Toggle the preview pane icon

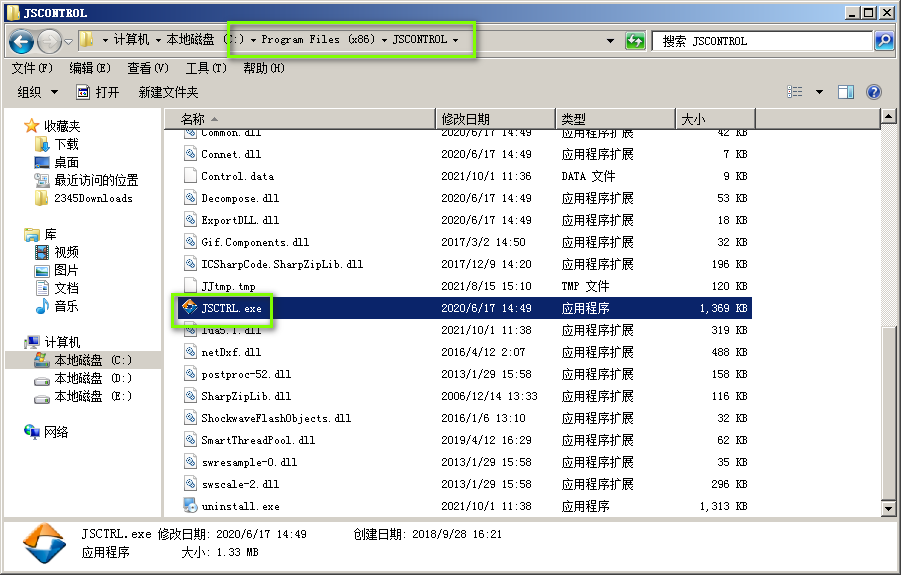(845, 92)
